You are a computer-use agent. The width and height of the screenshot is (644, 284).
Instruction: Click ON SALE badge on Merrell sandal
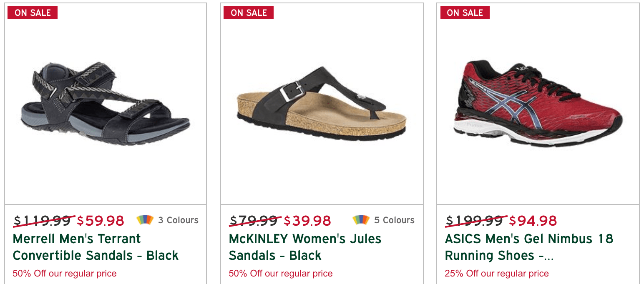33,12
